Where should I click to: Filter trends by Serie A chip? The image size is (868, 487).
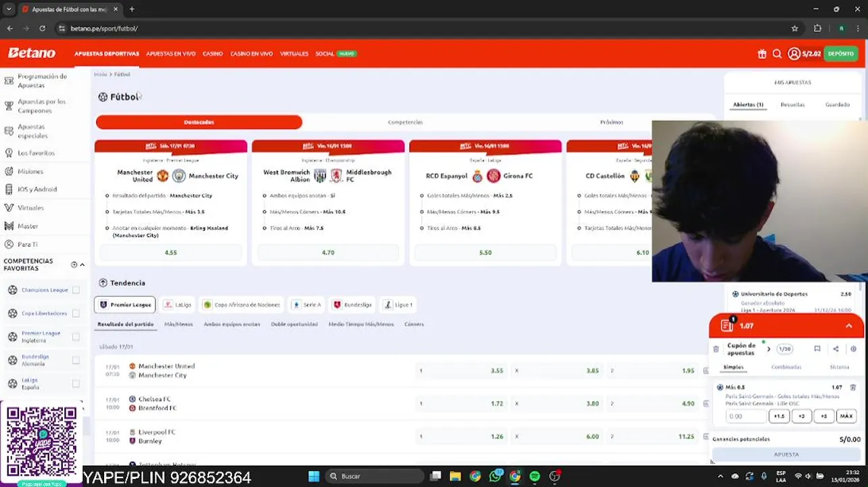(306, 304)
